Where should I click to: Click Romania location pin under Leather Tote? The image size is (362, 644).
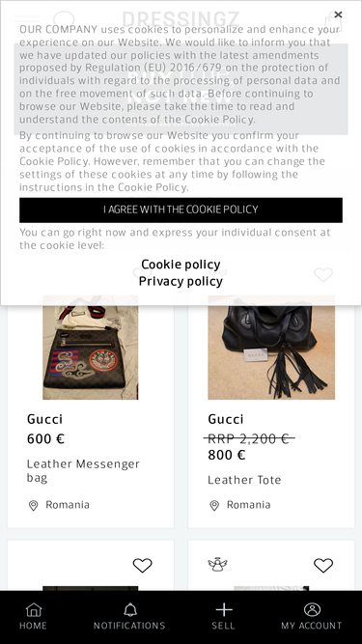tap(214, 505)
